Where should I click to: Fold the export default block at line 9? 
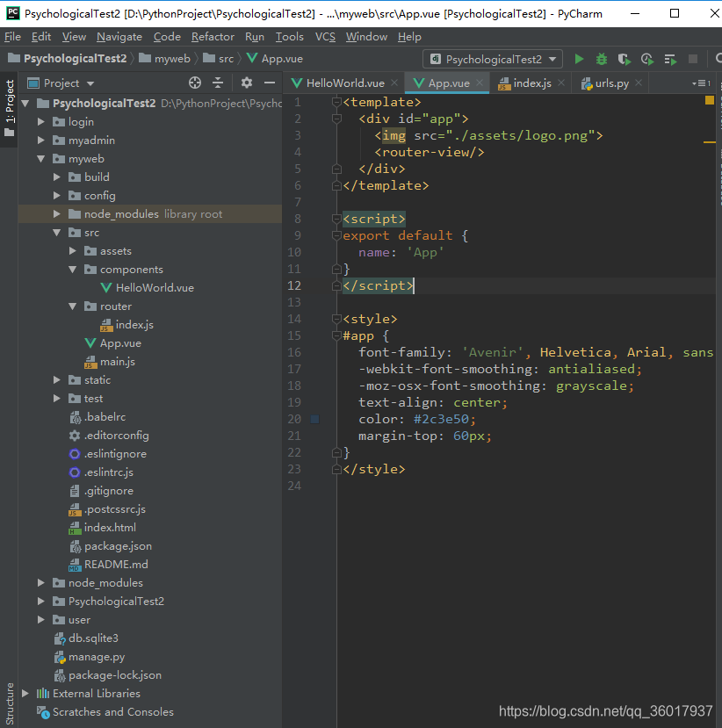tap(336, 235)
